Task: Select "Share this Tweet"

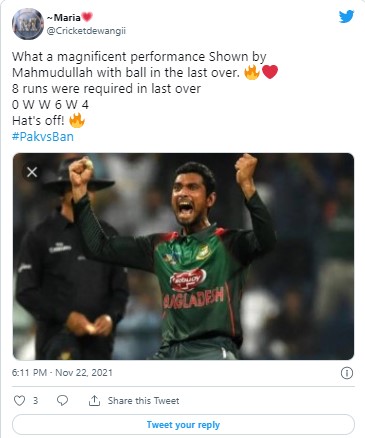Action: click(x=143, y=401)
